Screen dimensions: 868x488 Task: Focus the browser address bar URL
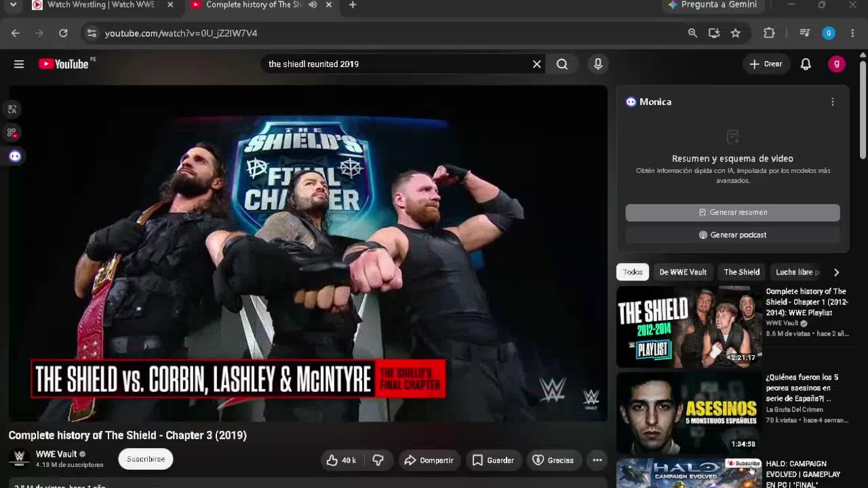(181, 33)
